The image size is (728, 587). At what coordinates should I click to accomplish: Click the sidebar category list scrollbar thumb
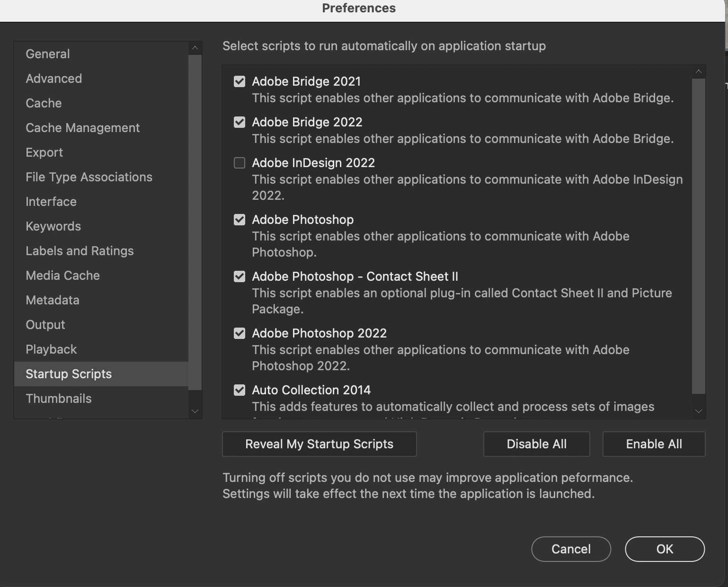[195, 222]
